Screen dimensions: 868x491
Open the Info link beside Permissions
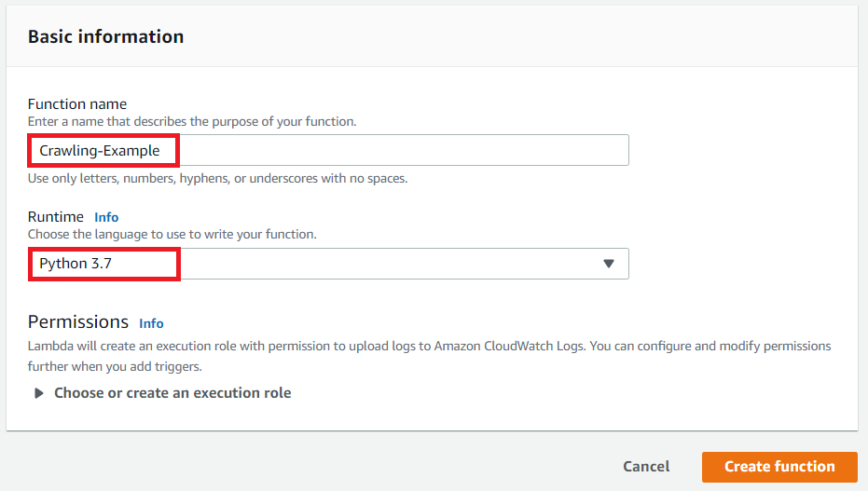[x=151, y=323]
